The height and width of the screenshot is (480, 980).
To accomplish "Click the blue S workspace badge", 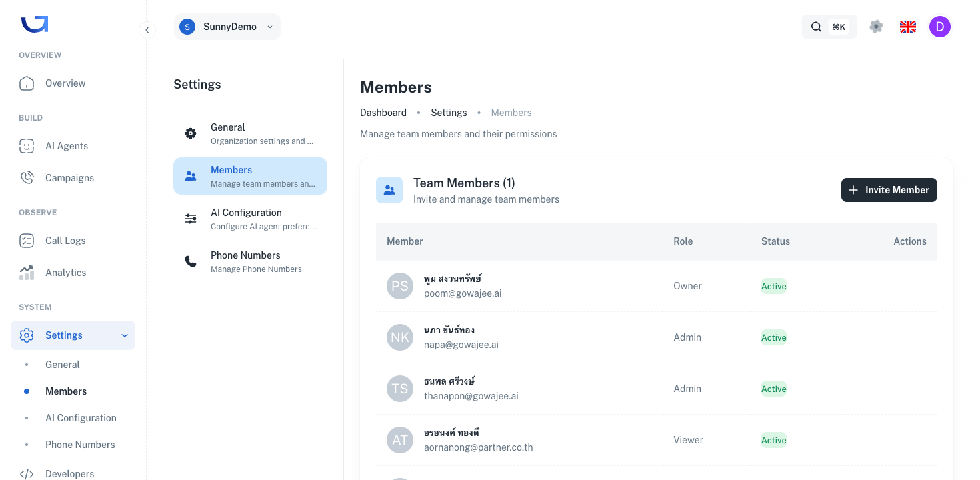I will coord(187,27).
